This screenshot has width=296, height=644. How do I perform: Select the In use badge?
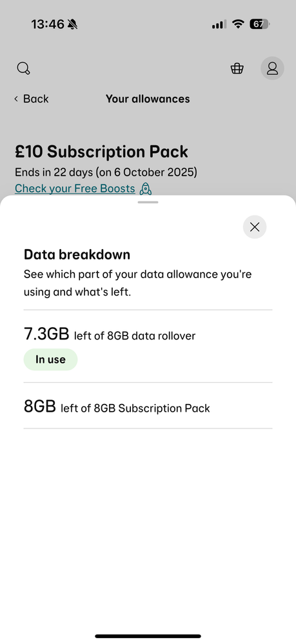click(50, 359)
